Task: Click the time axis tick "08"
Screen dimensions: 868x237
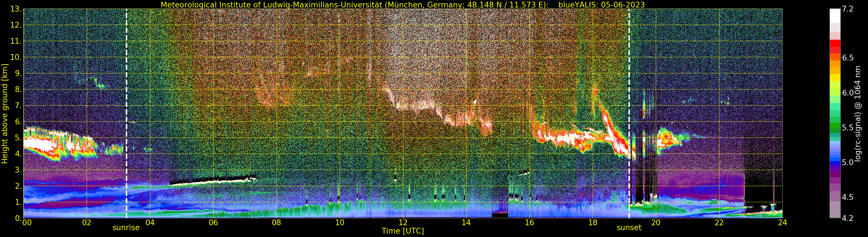Action: [276, 223]
